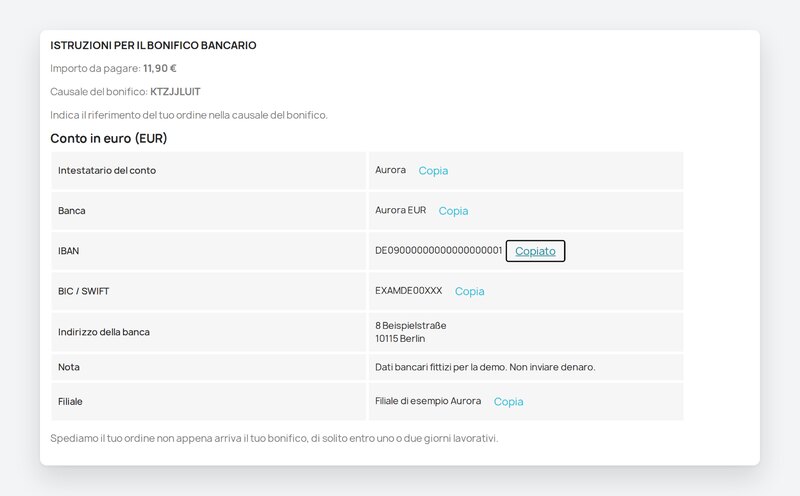Click the 'Spediamo il tuo ordine' shipping note

[x=274, y=438]
